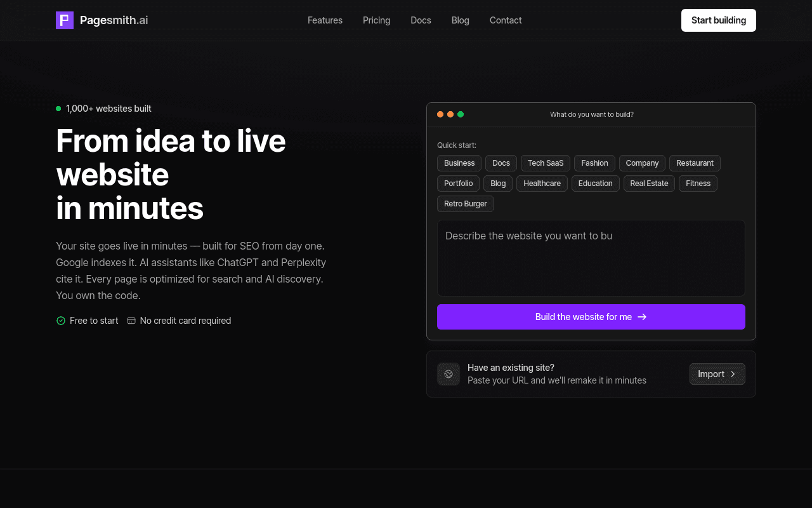Focus the website description text area
This screenshot has height=508, width=812.
pos(591,258)
